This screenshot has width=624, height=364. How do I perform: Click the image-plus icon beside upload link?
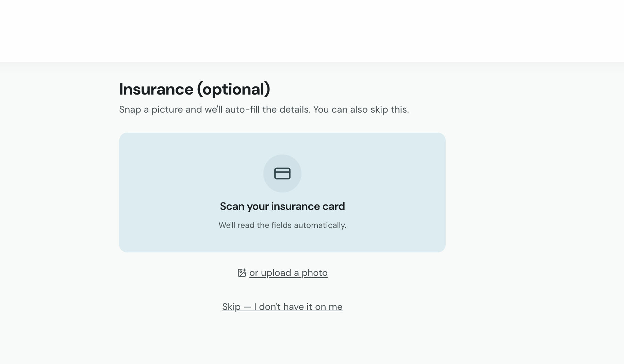click(x=242, y=273)
